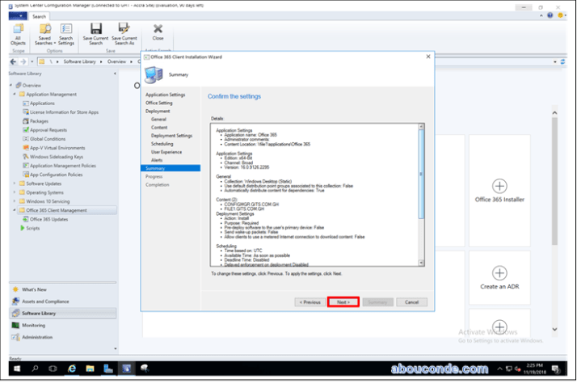This screenshot has height=392, width=577.
Task: Open the Monitoring workspace
Action: tap(34, 325)
